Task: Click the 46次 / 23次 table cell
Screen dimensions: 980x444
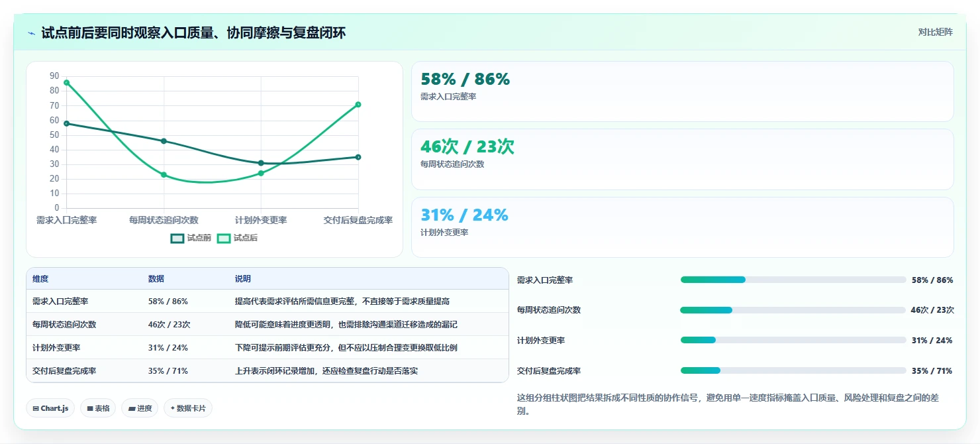Action: [x=170, y=325]
